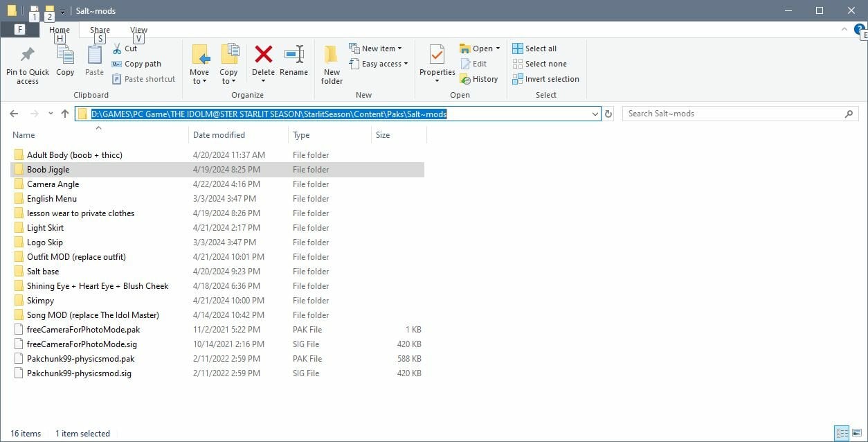This screenshot has height=442, width=868.
Task: Go forward with the arrow
Action: [33, 114]
